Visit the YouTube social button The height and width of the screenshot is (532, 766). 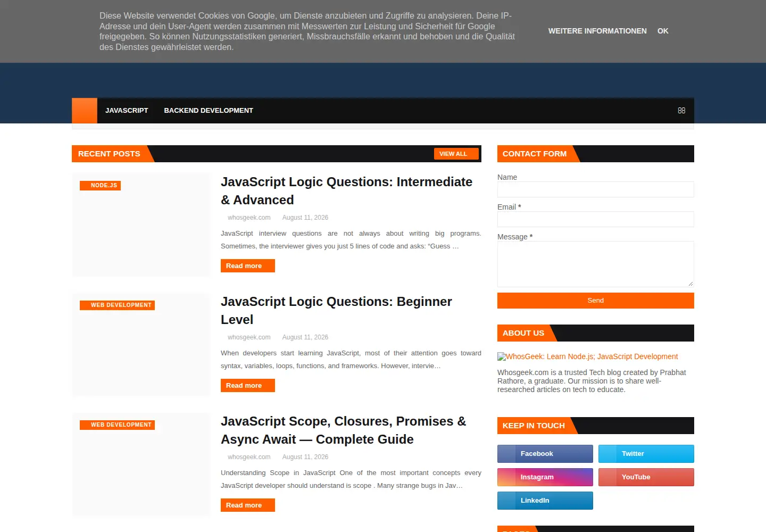click(646, 477)
